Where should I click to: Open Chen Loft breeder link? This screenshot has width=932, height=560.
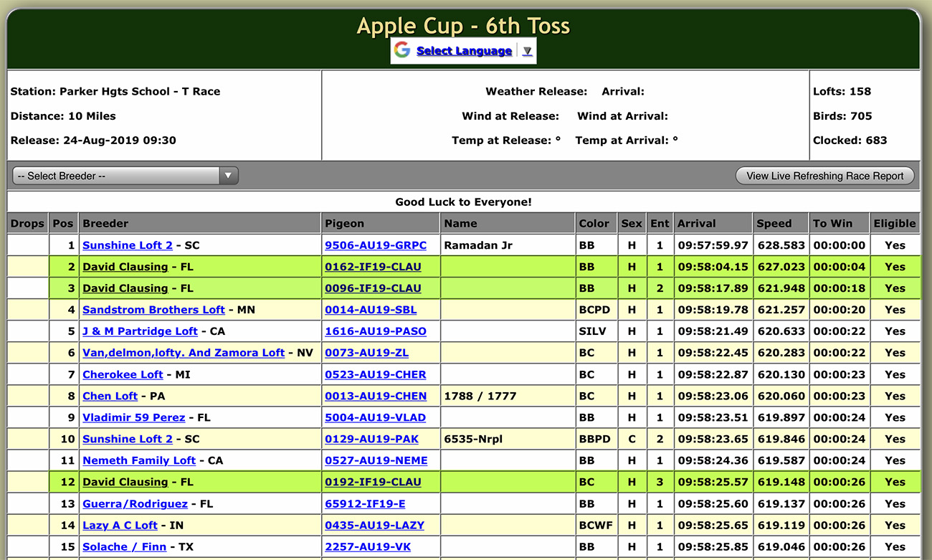coord(110,396)
